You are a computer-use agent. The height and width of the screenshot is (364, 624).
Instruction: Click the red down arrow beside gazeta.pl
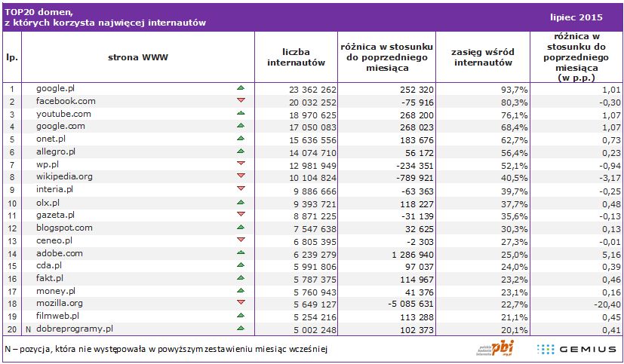click(241, 215)
